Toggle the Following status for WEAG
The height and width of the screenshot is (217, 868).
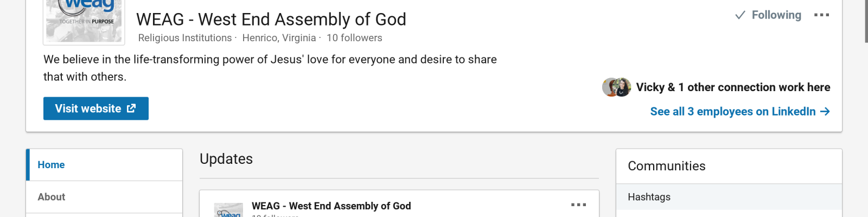768,15
